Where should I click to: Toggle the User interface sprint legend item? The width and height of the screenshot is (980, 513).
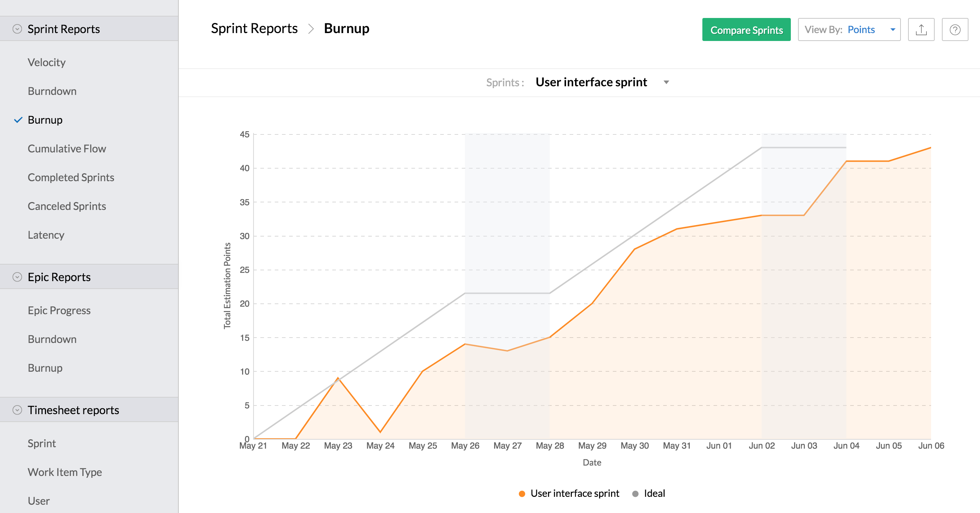click(x=569, y=494)
